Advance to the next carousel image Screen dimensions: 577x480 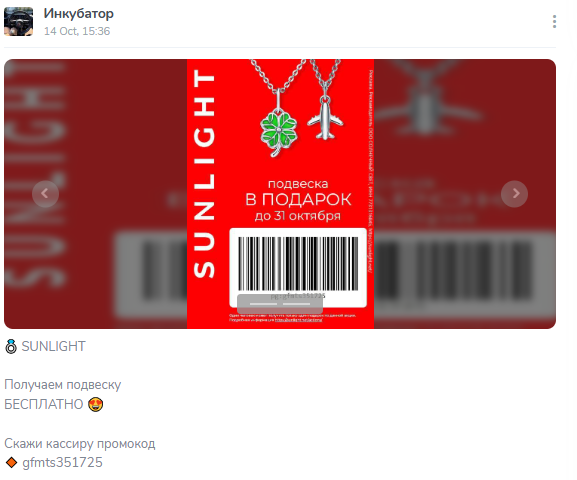point(514,194)
